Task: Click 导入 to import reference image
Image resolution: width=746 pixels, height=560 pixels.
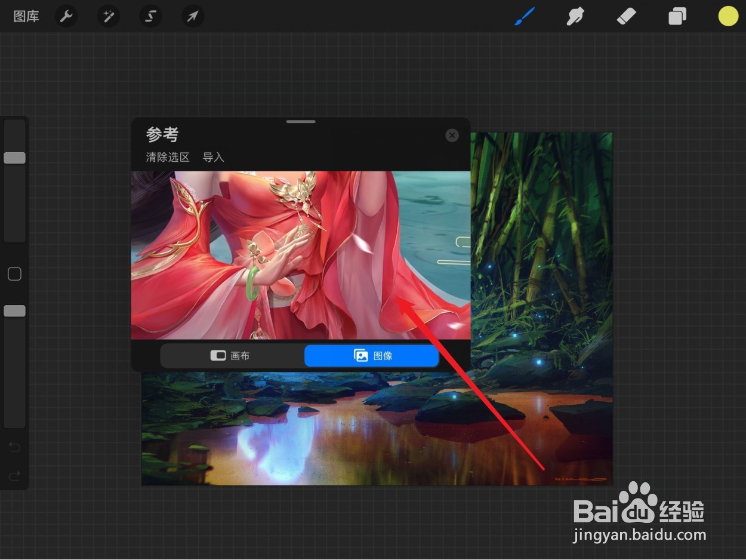Action: 213,157
